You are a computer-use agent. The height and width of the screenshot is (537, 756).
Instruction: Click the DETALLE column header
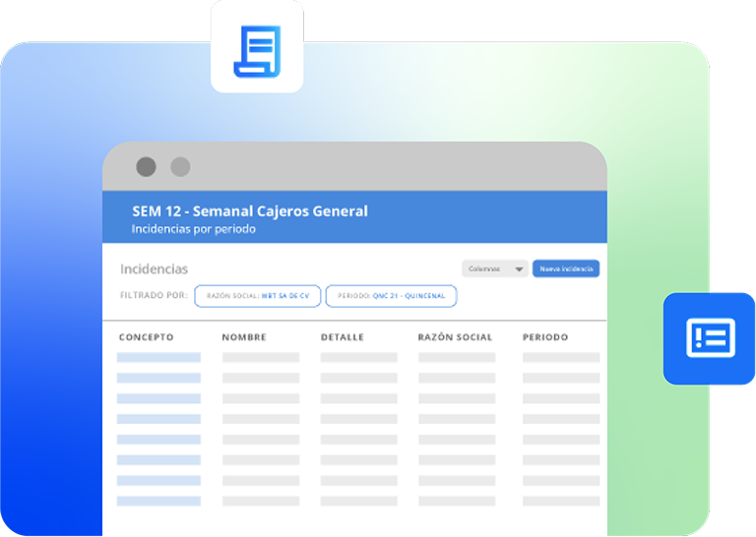342,337
